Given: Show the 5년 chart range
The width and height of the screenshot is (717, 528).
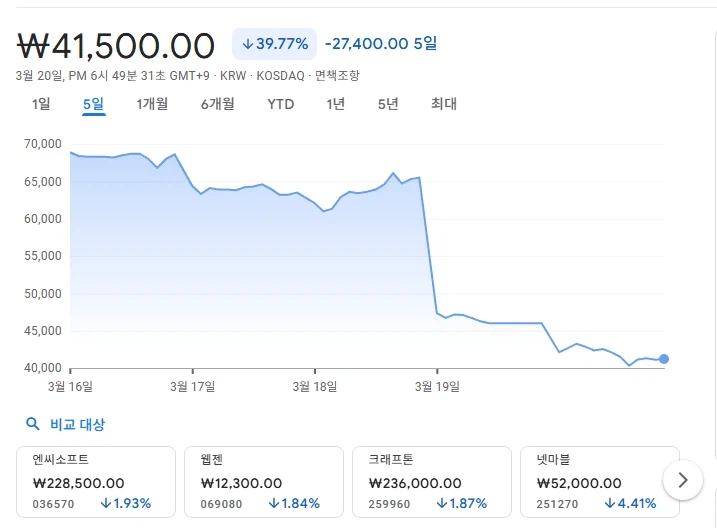Looking at the screenshot, I should (x=388, y=104).
